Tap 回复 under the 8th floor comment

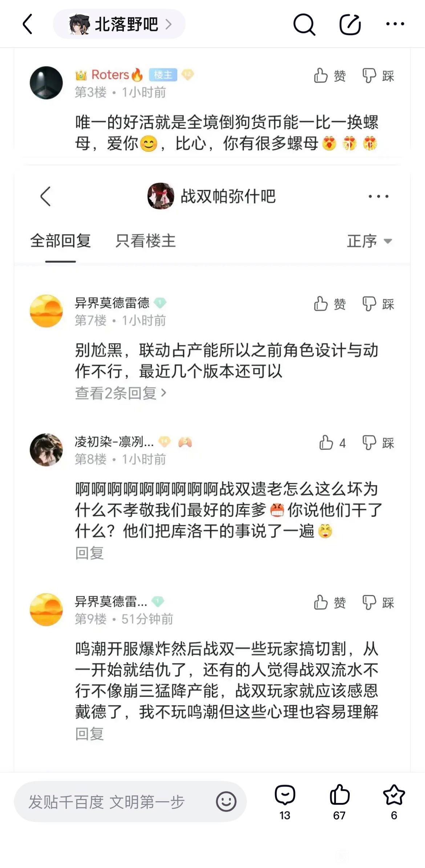point(89,553)
